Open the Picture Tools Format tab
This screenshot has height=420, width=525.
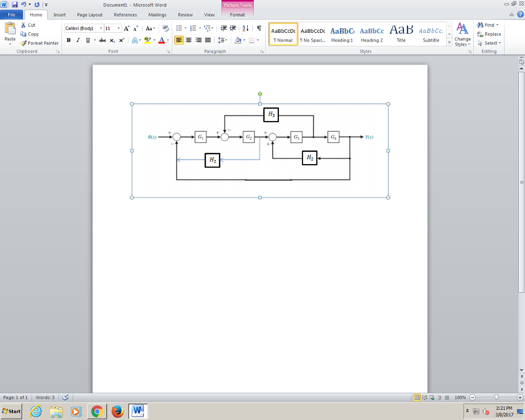click(236, 15)
